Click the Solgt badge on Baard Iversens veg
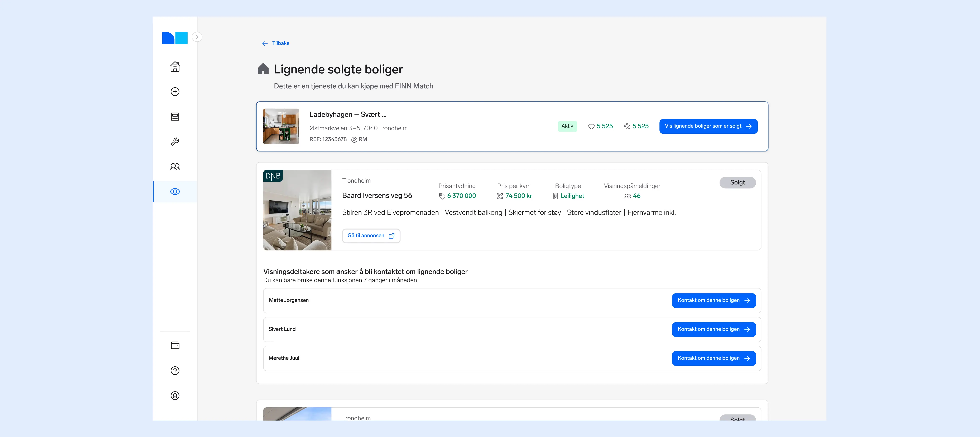Viewport: 980px width, 437px height. coord(737,183)
